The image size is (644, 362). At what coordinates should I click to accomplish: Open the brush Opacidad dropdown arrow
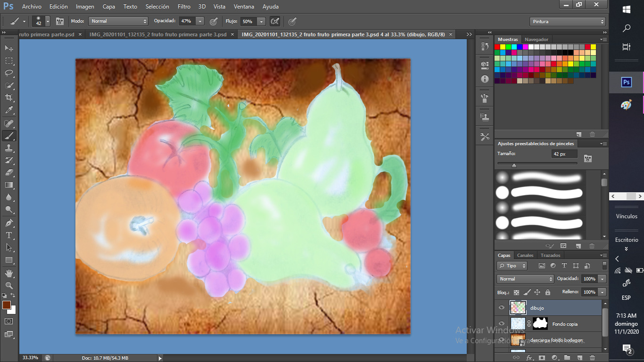click(200, 21)
